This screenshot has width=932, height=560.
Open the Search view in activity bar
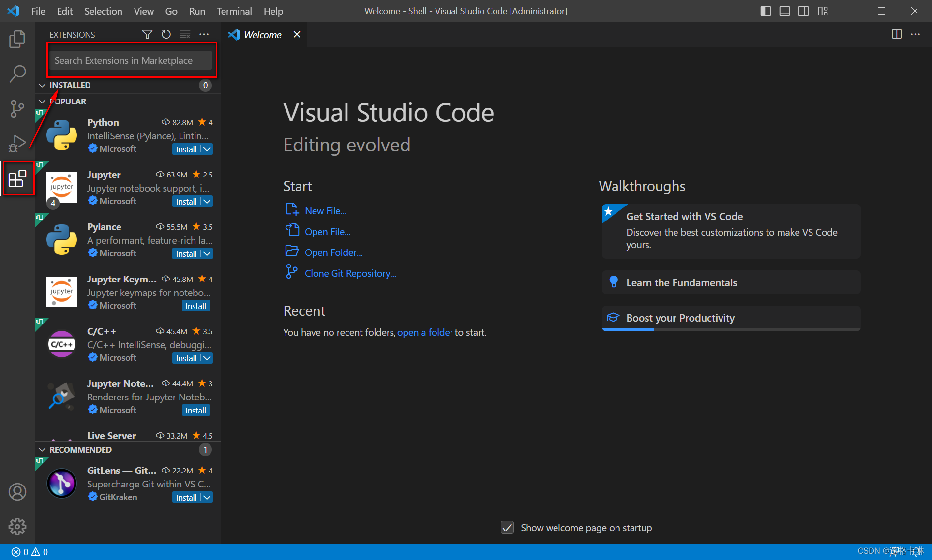pos(17,74)
